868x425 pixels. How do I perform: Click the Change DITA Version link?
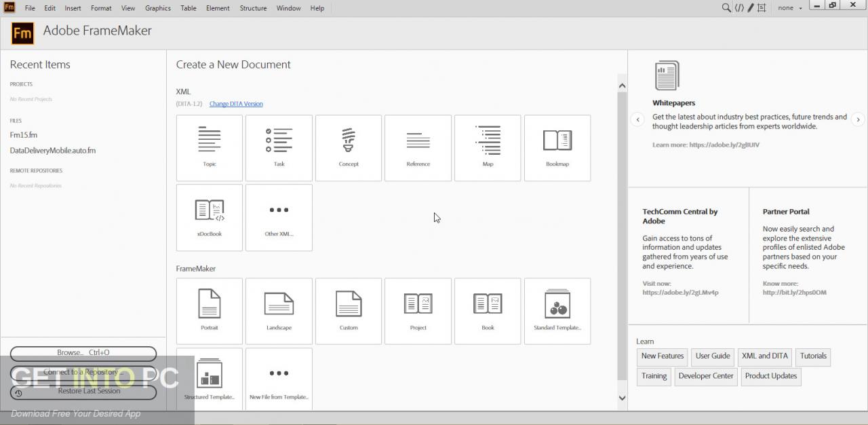click(236, 104)
